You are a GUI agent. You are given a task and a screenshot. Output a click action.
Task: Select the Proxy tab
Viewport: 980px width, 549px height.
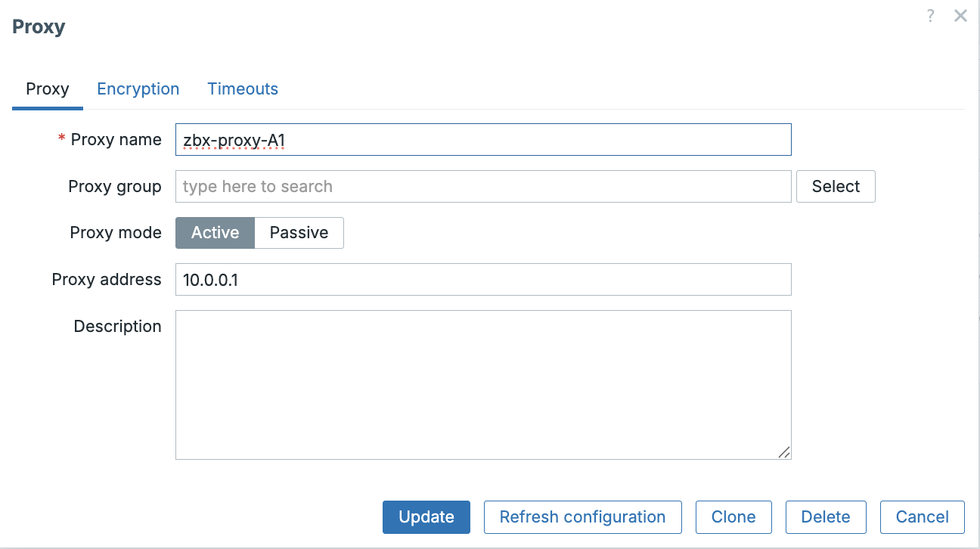click(47, 88)
